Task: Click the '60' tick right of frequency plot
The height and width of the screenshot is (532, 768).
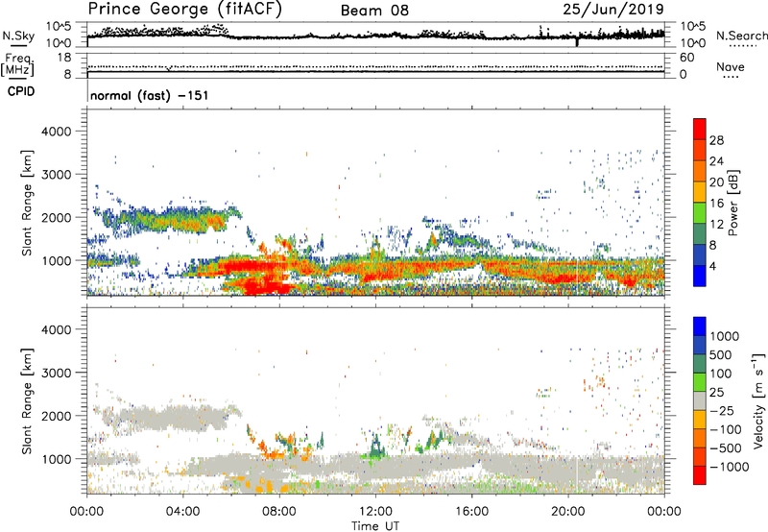Action: pos(686,58)
